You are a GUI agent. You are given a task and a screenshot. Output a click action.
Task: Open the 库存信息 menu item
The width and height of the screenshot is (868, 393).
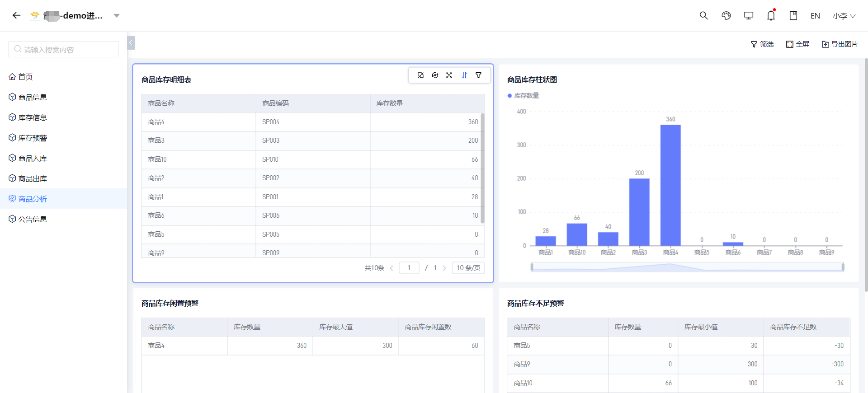coord(63,117)
